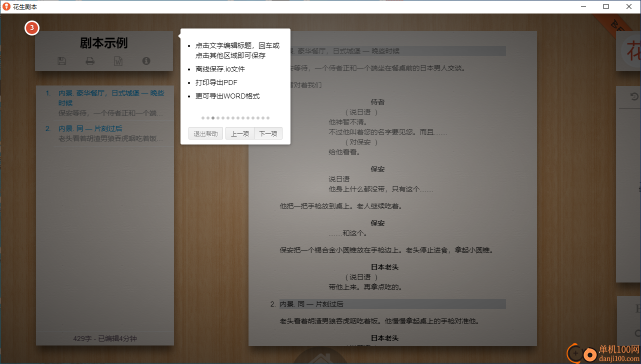Advance to next tip with 下一项

click(x=268, y=133)
